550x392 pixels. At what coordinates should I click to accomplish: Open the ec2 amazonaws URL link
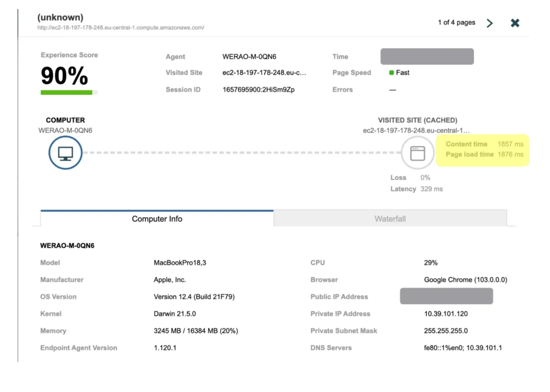pos(120,28)
